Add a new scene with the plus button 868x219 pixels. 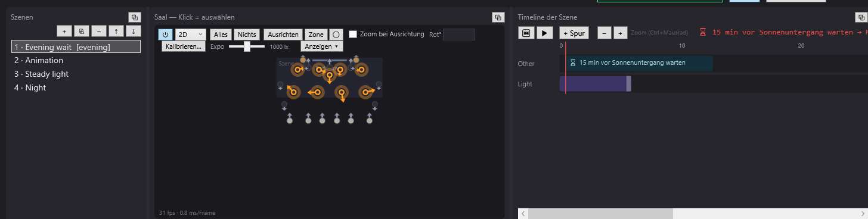pyautogui.click(x=64, y=31)
